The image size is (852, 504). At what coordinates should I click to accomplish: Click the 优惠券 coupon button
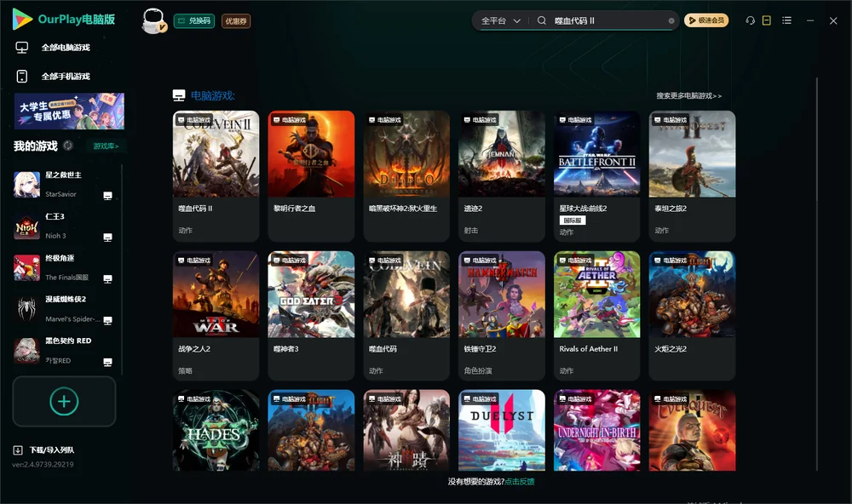point(236,20)
